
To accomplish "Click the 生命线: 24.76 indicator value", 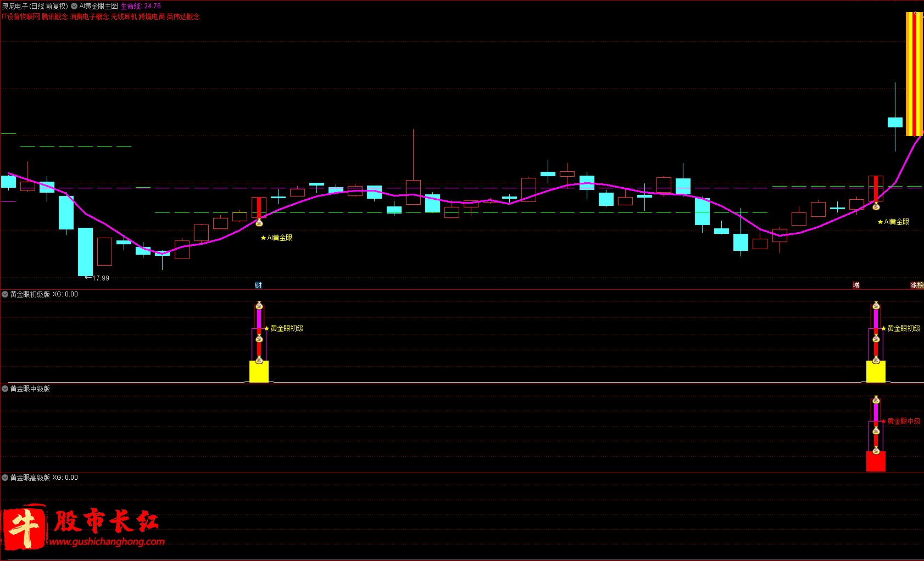I will [141, 6].
